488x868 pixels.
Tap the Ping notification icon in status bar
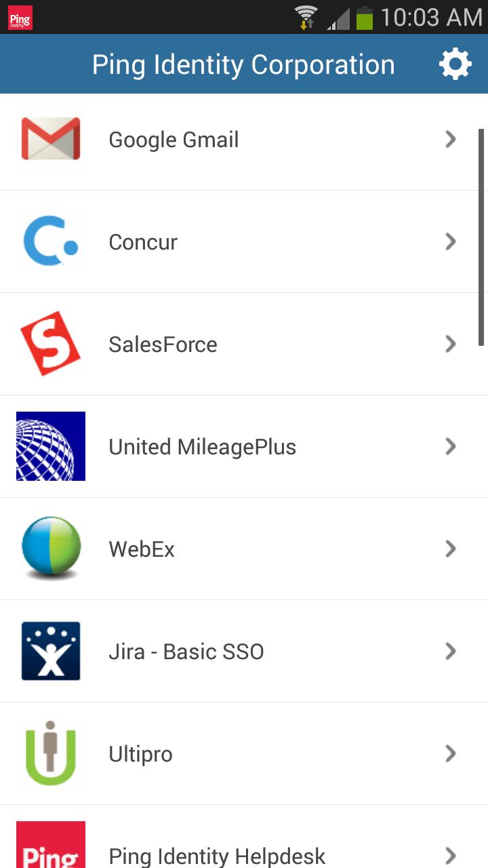coord(20,18)
